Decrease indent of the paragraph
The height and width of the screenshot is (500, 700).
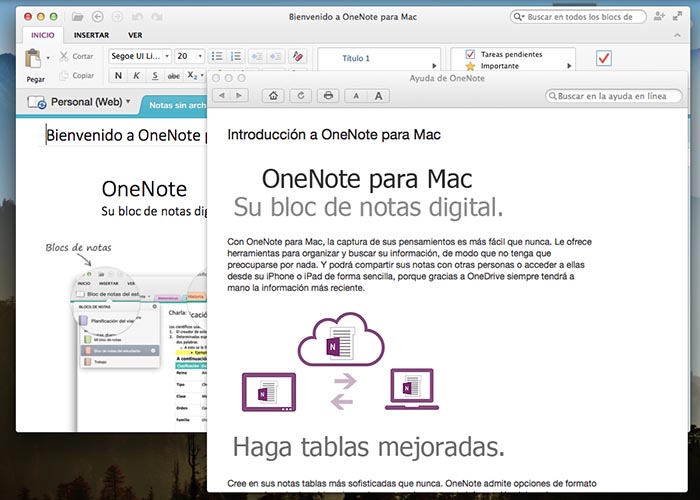[257, 56]
